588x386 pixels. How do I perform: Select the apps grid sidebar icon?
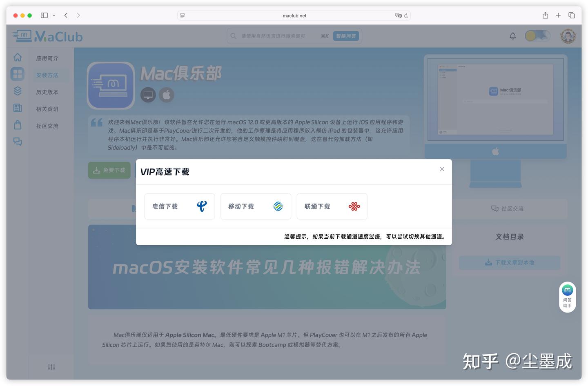pos(18,74)
